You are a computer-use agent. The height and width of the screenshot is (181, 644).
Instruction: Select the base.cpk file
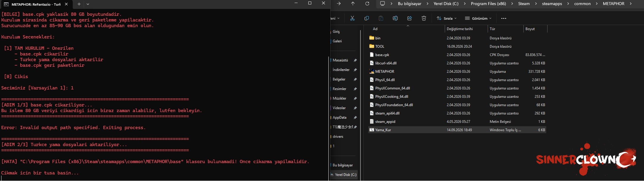point(457,55)
